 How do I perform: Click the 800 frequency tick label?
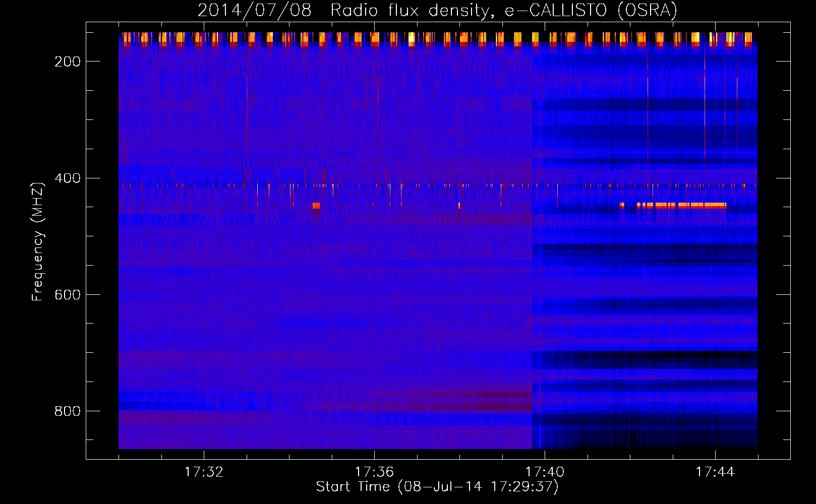coord(68,411)
